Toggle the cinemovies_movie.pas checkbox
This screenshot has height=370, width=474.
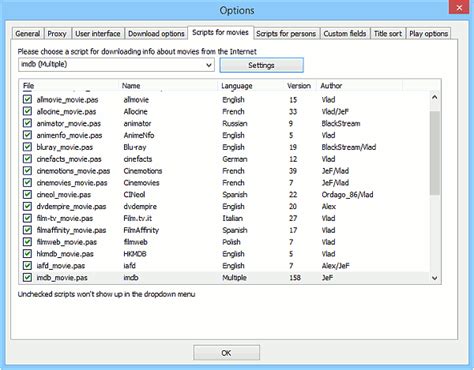click(x=27, y=183)
